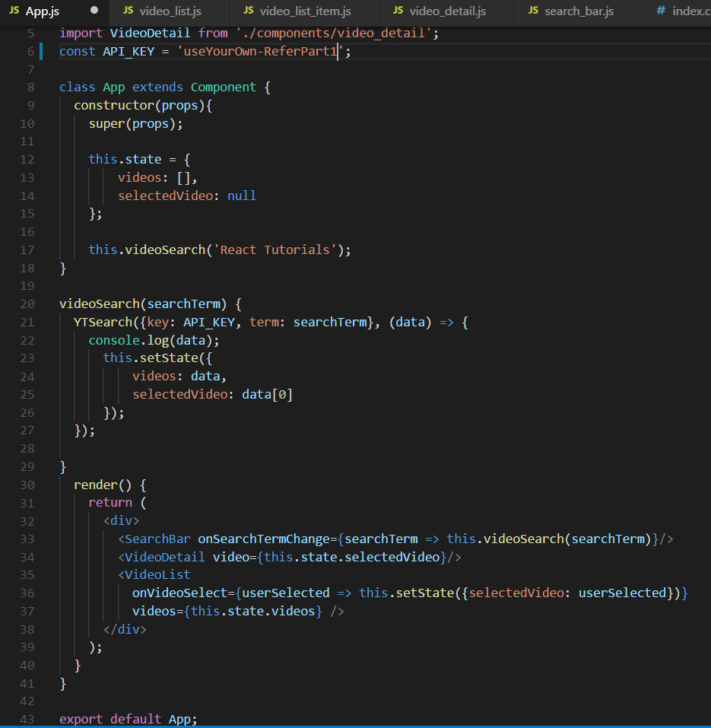The image size is (711, 728).
Task: Click the JS icon on video_detail.js tab
Action: 398,10
